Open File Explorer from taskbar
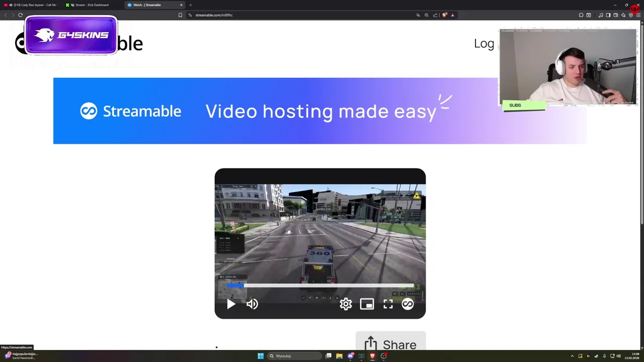644x362 pixels. 339,356
